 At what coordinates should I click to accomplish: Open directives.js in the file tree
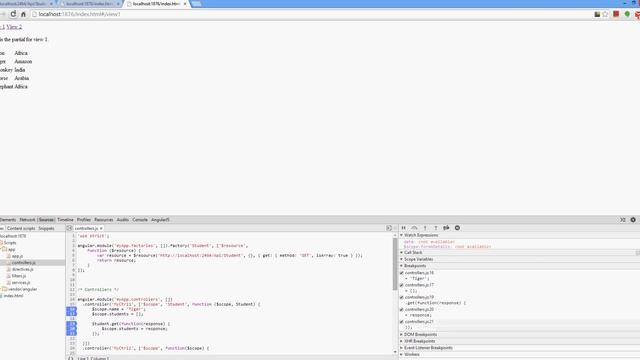pyautogui.click(x=22, y=269)
